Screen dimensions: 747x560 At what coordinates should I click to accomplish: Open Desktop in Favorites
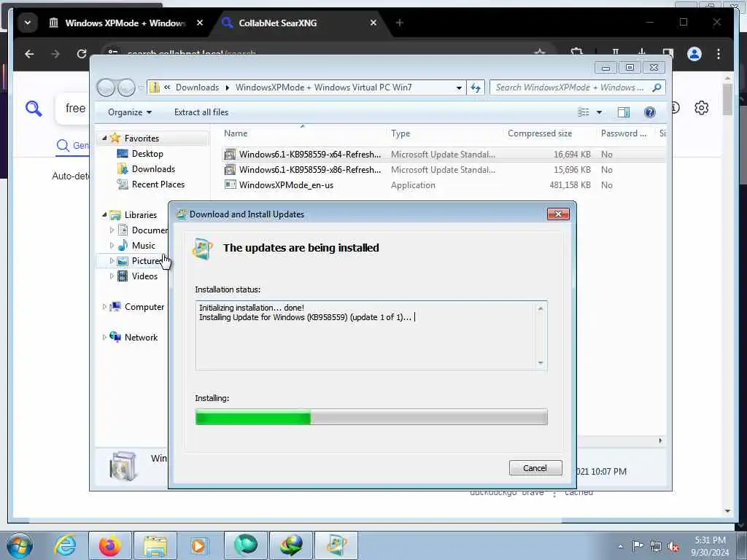click(x=147, y=154)
